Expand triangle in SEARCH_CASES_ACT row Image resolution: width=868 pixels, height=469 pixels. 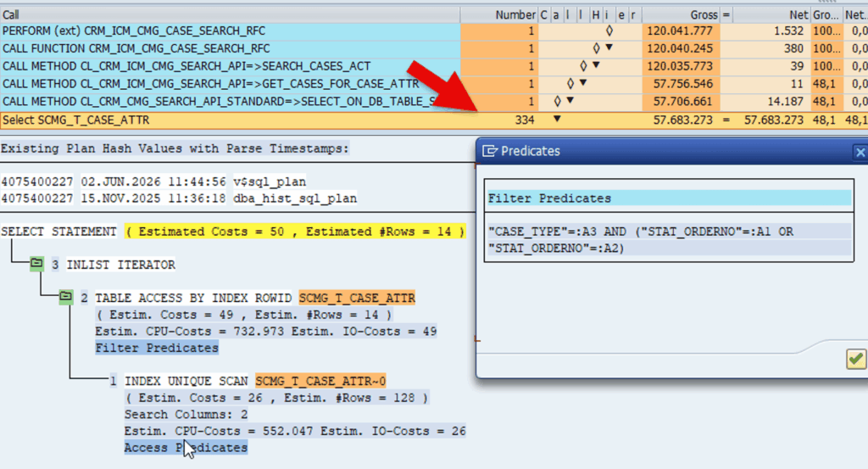596,64
